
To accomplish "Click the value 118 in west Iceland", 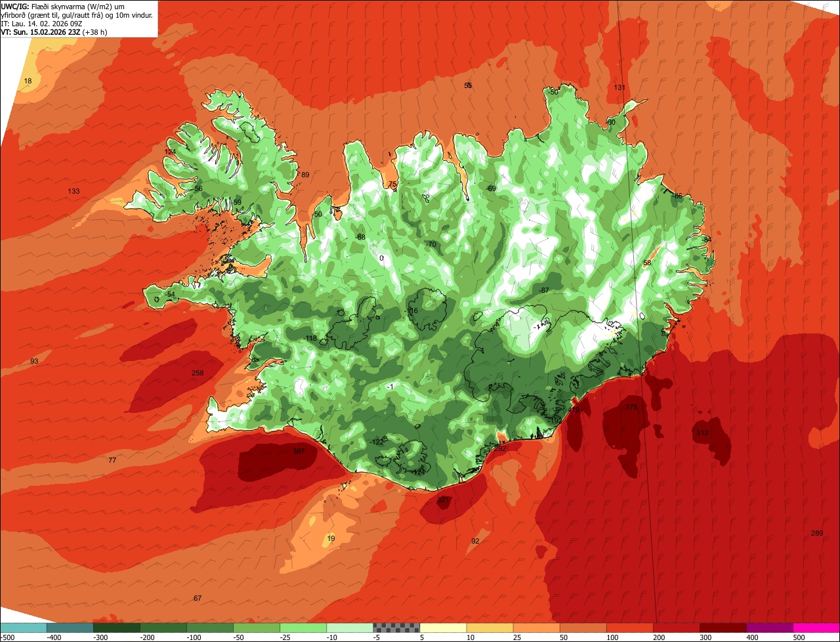I will coord(311,338).
